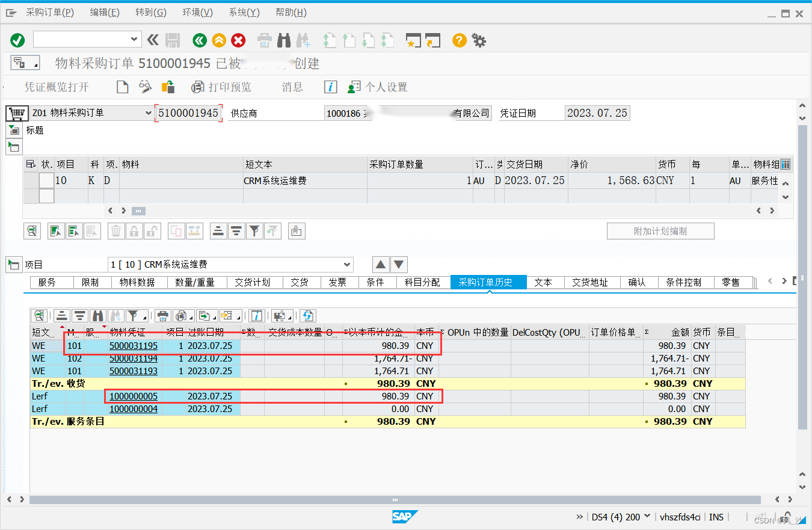Expand the status bar DS4 system info dropdown
Image resolution: width=812 pixels, height=530 pixels.
pyautogui.click(x=647, y=516)
